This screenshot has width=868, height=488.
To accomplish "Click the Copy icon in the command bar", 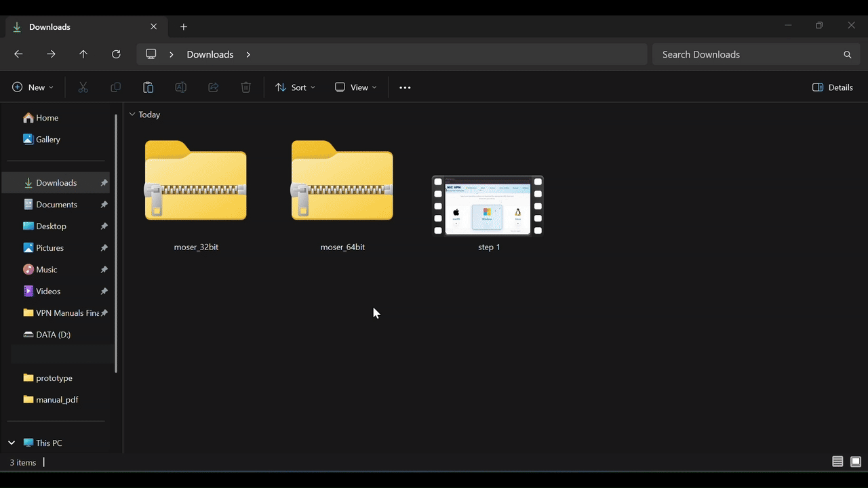I will click(x=115, y=87).
